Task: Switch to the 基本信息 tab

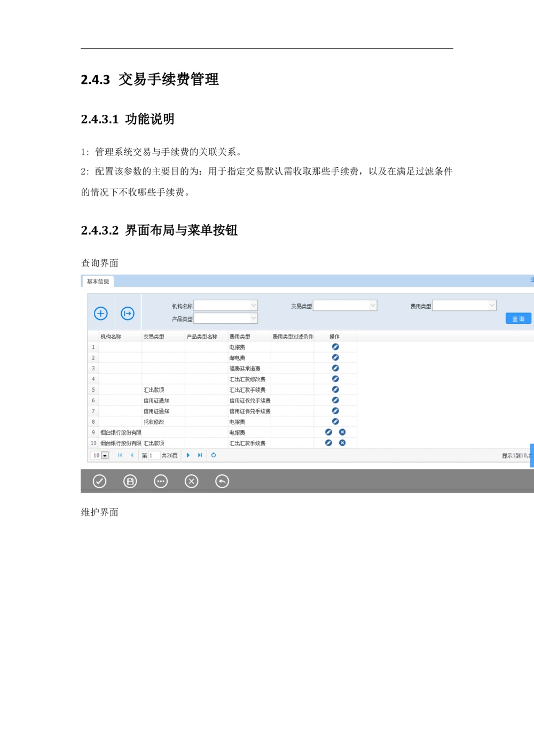Action: coord(98,282)
